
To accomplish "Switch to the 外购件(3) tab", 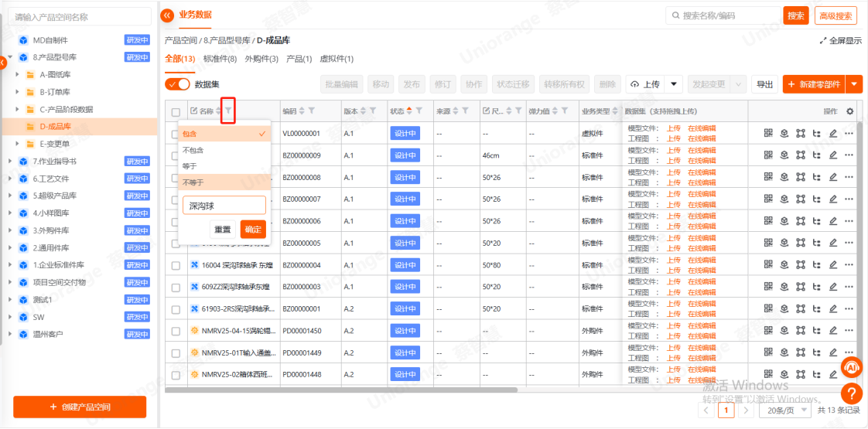I will [x=261, y=59].
